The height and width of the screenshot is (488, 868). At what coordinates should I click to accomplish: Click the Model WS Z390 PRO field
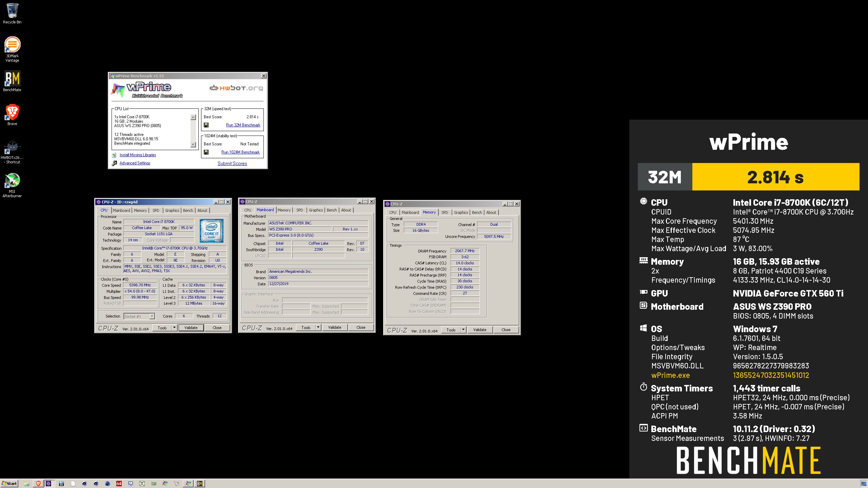(300, 229)
